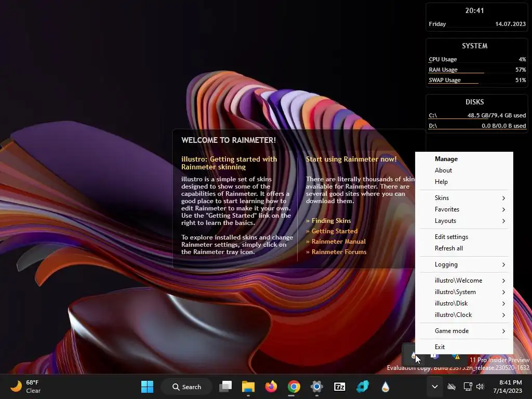Expand the illustro\Clock submenu
This screenshot has height=399, width=532.
464,315
